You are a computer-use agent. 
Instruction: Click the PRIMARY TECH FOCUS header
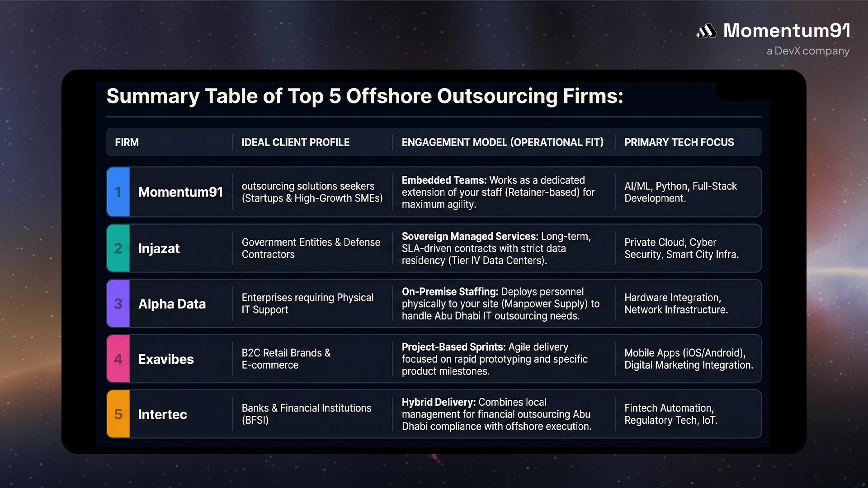pyautogui.click(x=679, y=142)
